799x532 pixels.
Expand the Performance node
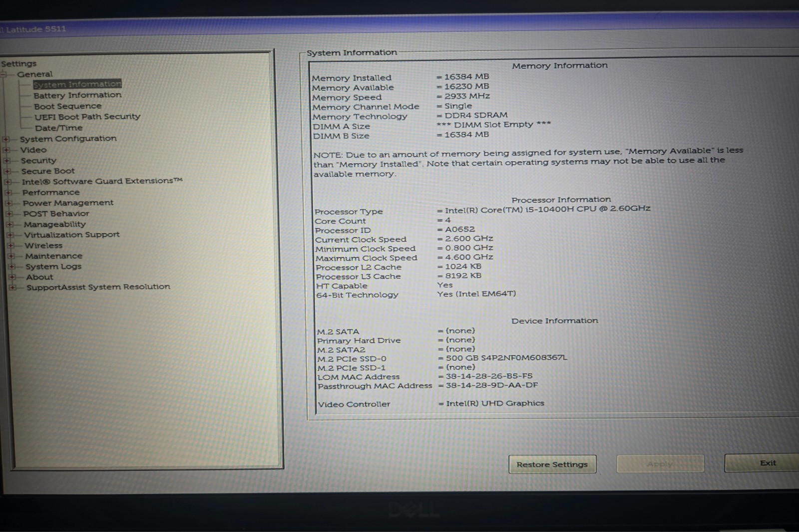(x=8, y=193)
